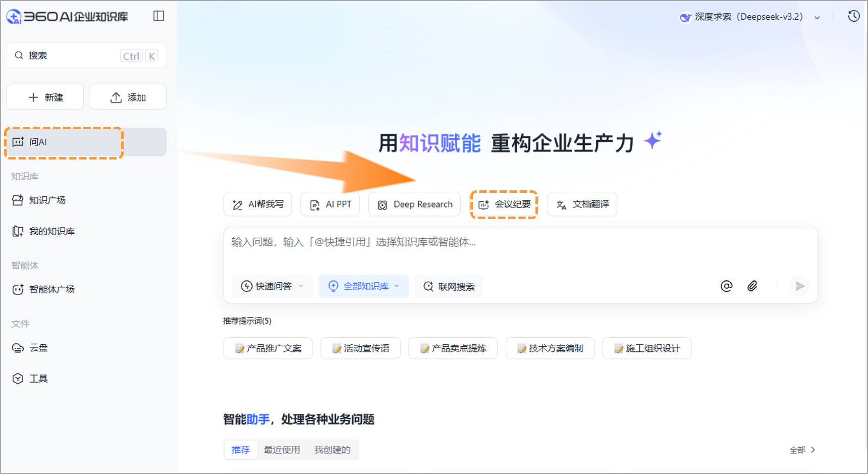Collapse the sidebar with the panel icon

[x=158, y=16]
